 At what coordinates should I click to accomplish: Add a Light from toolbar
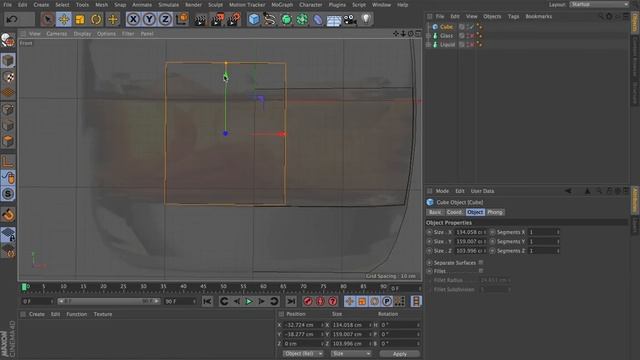(x=366, y=19)
